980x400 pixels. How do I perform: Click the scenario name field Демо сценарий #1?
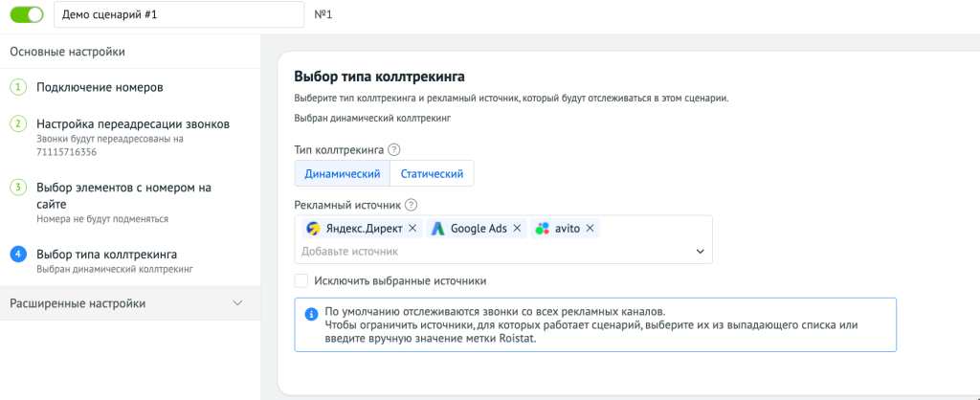(x=179, y=14)
